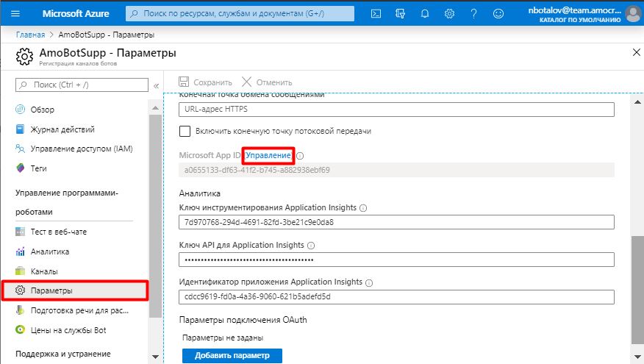The width and height of the screenshot is (644, 364).
Task: Focus the top resource search box
Action: (x=240, y=13)
